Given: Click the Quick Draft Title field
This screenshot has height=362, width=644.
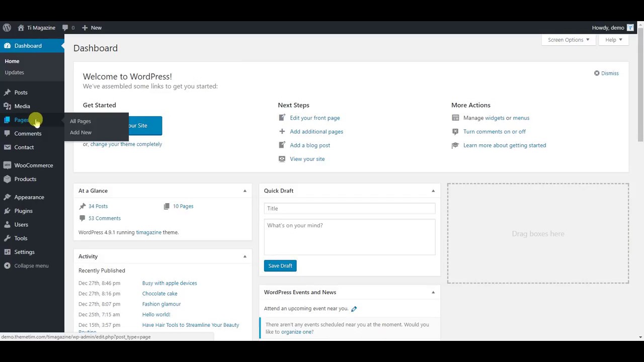Looking at the screenshot, I should (350, 209).
